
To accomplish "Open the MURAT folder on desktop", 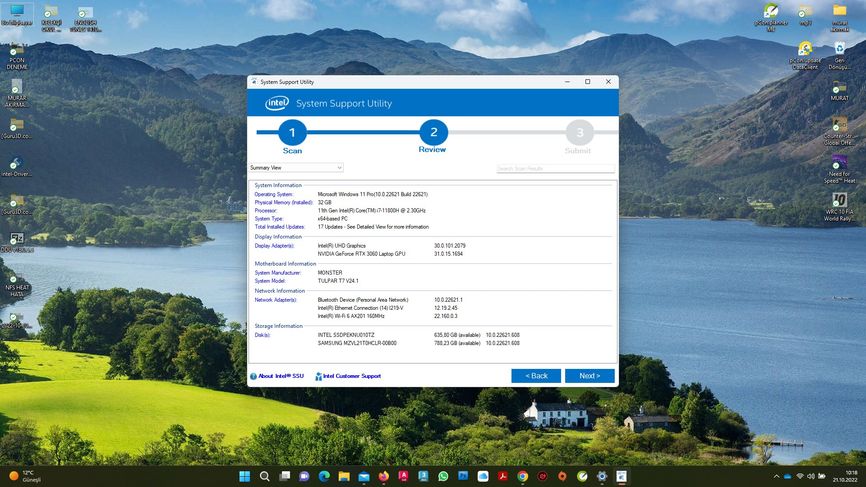I will pyautogui.click(x=839, y=91).
